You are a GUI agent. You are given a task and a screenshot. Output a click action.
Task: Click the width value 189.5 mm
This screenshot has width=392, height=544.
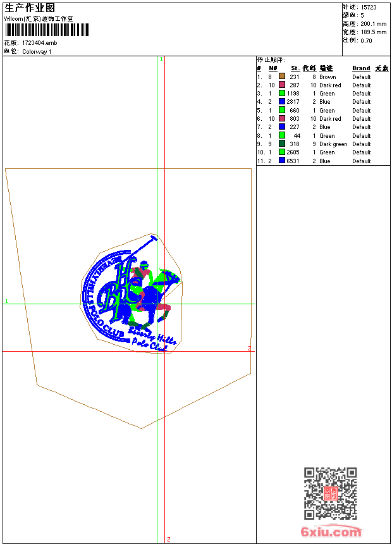373,32
